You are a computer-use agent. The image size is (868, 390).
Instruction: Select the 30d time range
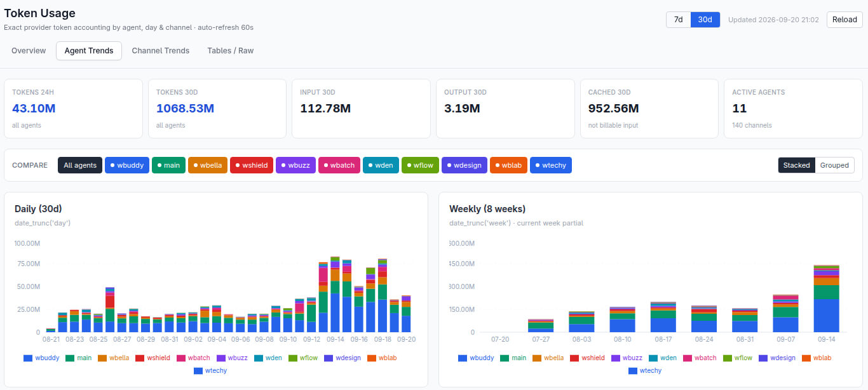[x=705, y=20]
